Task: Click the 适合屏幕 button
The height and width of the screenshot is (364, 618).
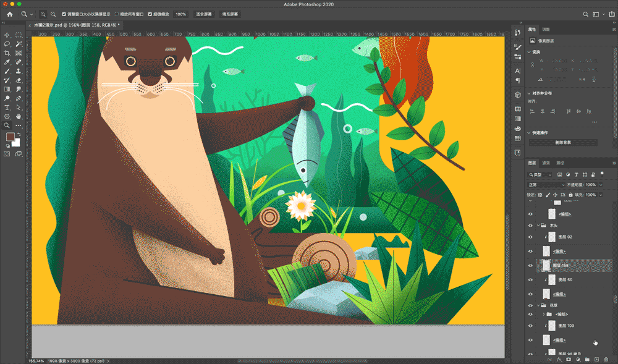Action: 204,14
